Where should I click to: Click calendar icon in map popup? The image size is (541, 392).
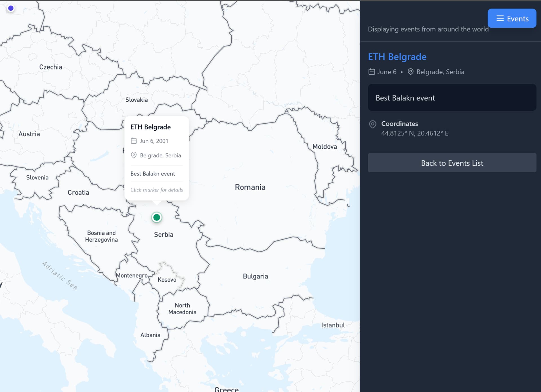point(134,141)
